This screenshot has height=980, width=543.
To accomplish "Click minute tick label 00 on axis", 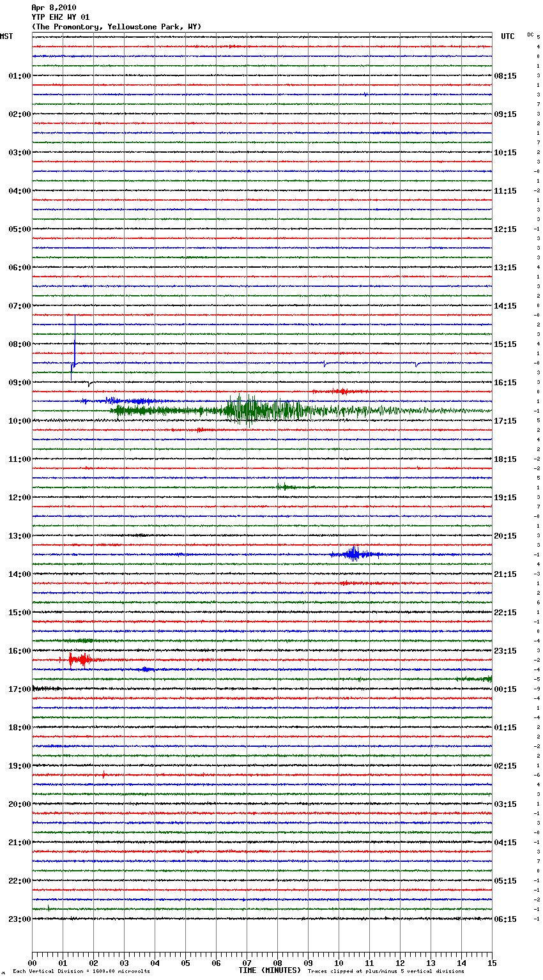I will click(32, 963).
